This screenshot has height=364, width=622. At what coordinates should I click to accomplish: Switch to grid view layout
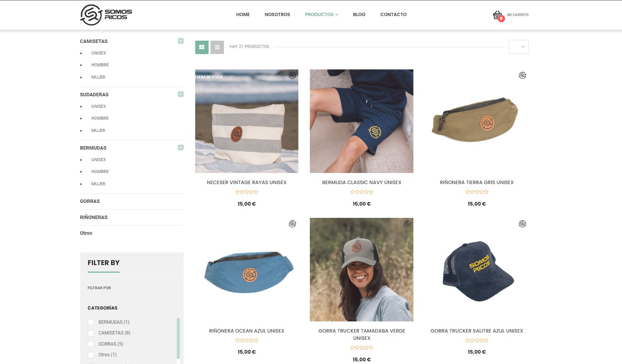tap(202, 47)
